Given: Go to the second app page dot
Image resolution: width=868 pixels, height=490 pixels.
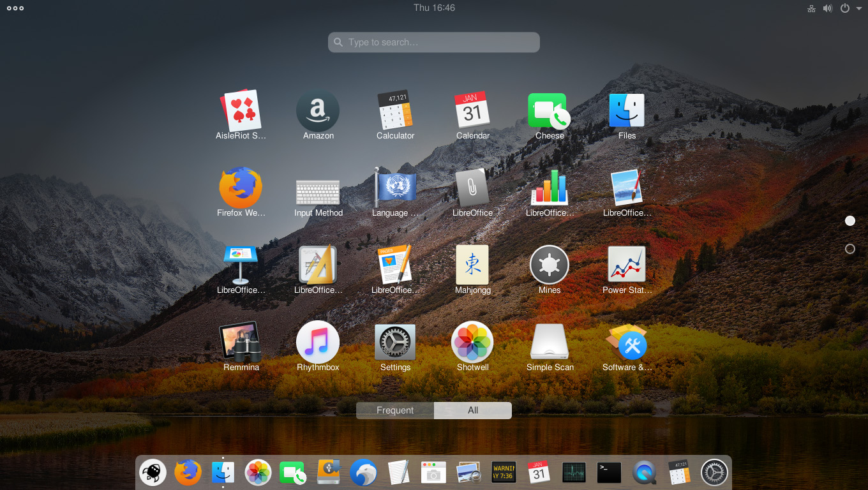Looking at the screenshot, I should point(850,249).
